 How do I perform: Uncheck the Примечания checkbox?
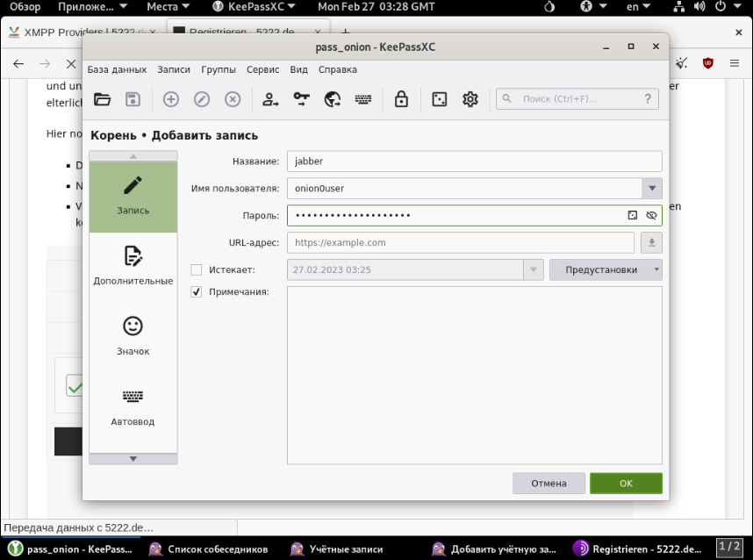click(197, 292)
